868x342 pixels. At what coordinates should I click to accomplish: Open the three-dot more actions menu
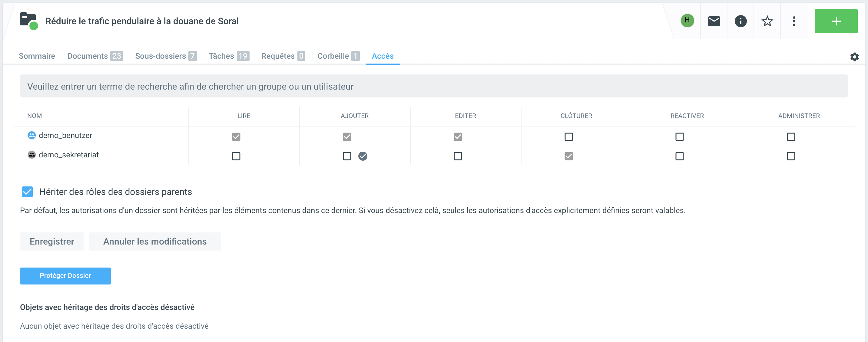point(793,21)
